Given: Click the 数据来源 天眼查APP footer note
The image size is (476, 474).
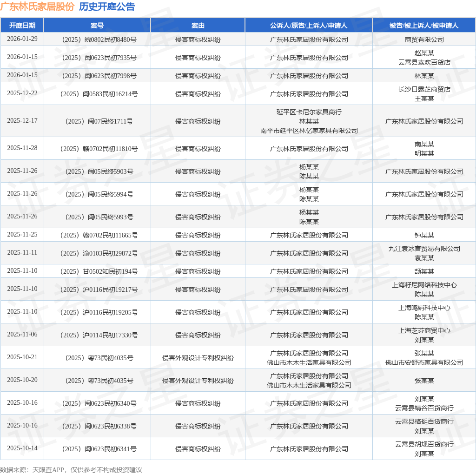Looking at the screenshot, I should [71, 470].
